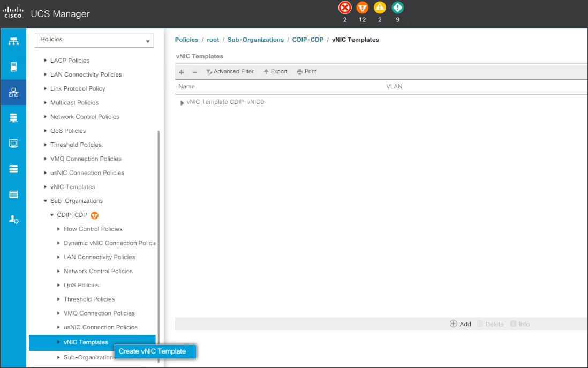Select LAN Connectivity Policies under CDIP-CDP
Screen dimensions: 588x368
coord(100,257)
